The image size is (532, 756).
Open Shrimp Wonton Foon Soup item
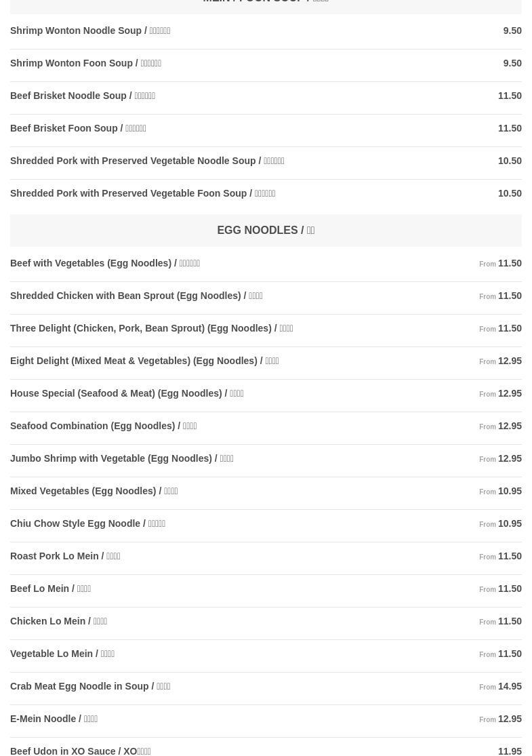(85, 63)
